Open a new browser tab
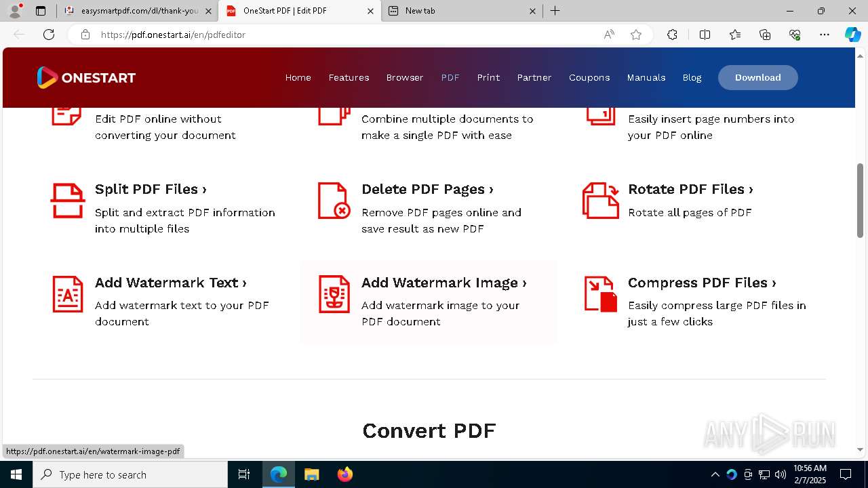The height and width of the screenshot is (488, 868). pos(555,11)
